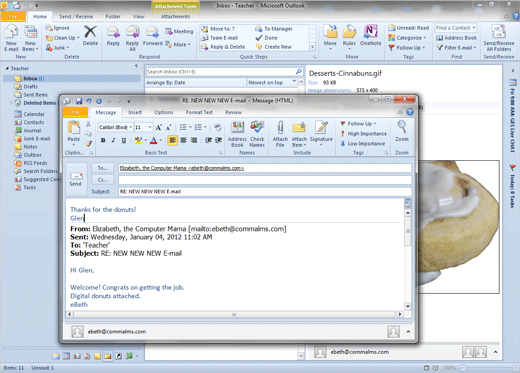Open the Address Book in message ribbon

[237, 134]
